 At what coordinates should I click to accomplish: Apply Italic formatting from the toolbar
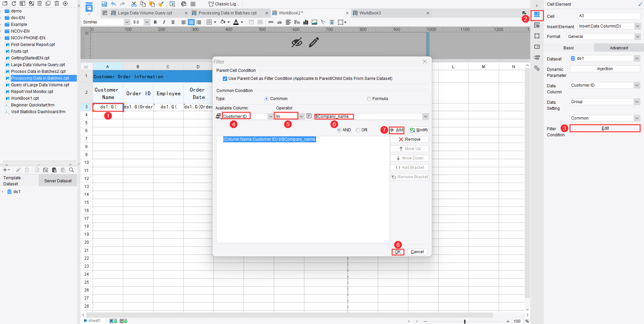pos(164,22)
